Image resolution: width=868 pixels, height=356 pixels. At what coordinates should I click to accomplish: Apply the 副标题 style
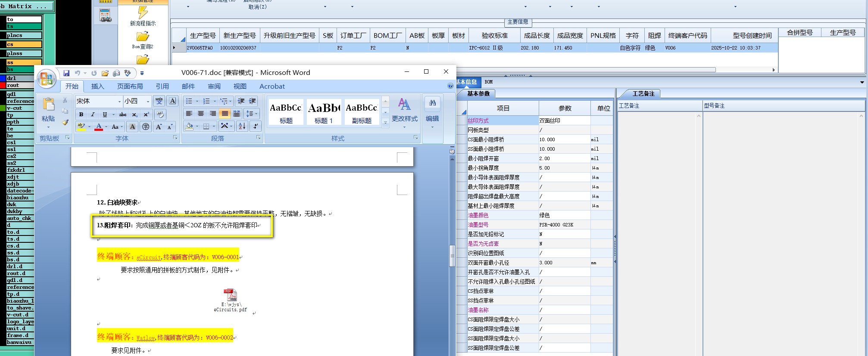[362, 112]
